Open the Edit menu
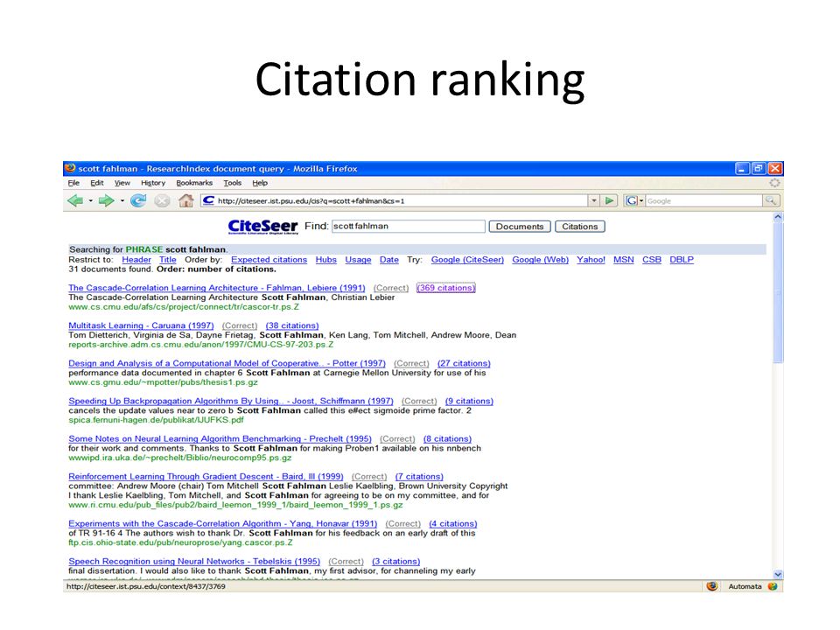 pos(97,183)
